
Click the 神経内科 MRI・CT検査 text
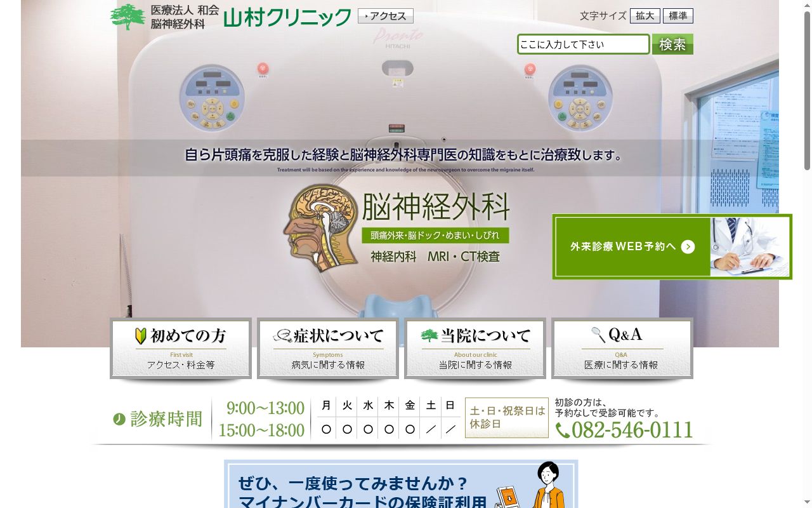click(x=435, y=257)
